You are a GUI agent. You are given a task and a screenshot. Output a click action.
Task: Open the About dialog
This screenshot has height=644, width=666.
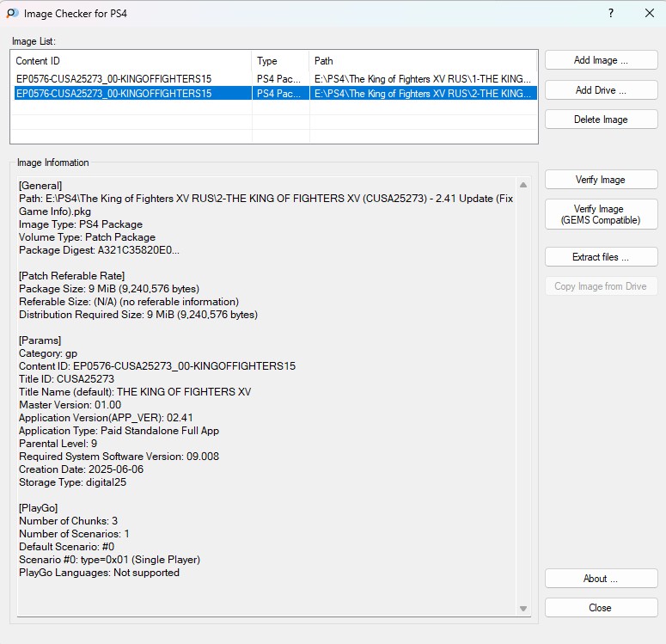[601, 579]
